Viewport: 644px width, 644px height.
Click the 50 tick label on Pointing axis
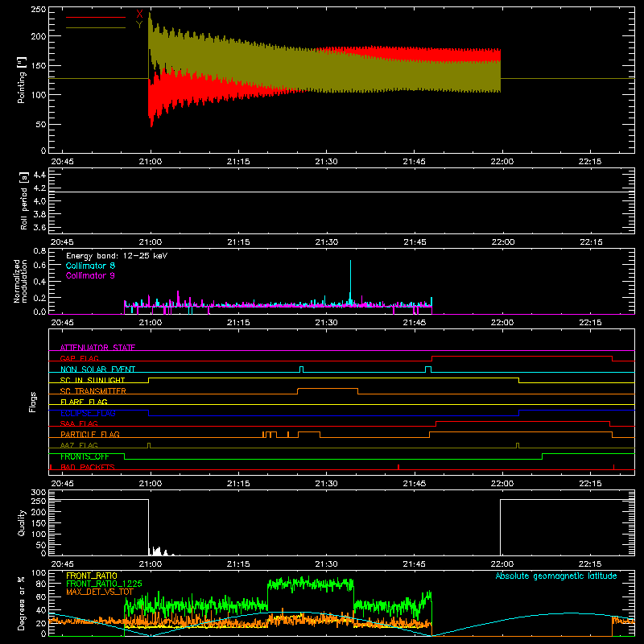tap(41, 125)
